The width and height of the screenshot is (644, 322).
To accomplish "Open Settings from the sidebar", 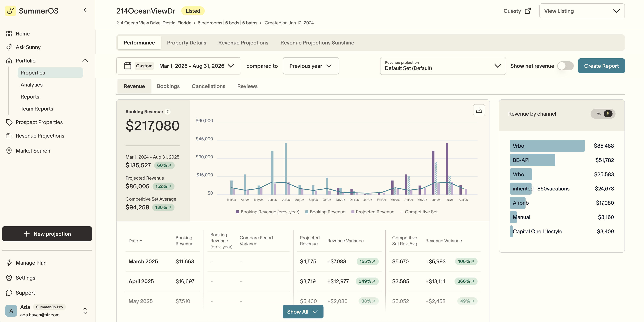I will [x=26, y=278].
